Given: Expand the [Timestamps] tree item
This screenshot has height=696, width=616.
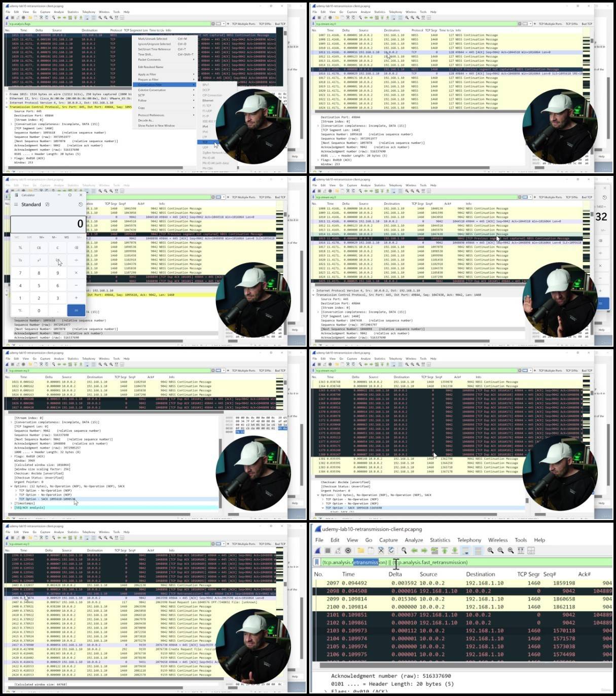Looking at the screenshot, I should coord(12,503).
